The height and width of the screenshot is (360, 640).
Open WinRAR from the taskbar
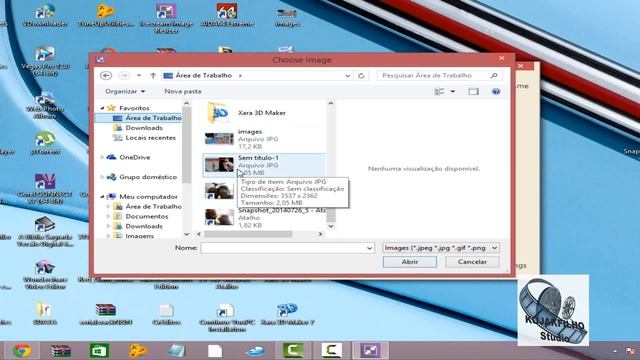click(60, 351)
